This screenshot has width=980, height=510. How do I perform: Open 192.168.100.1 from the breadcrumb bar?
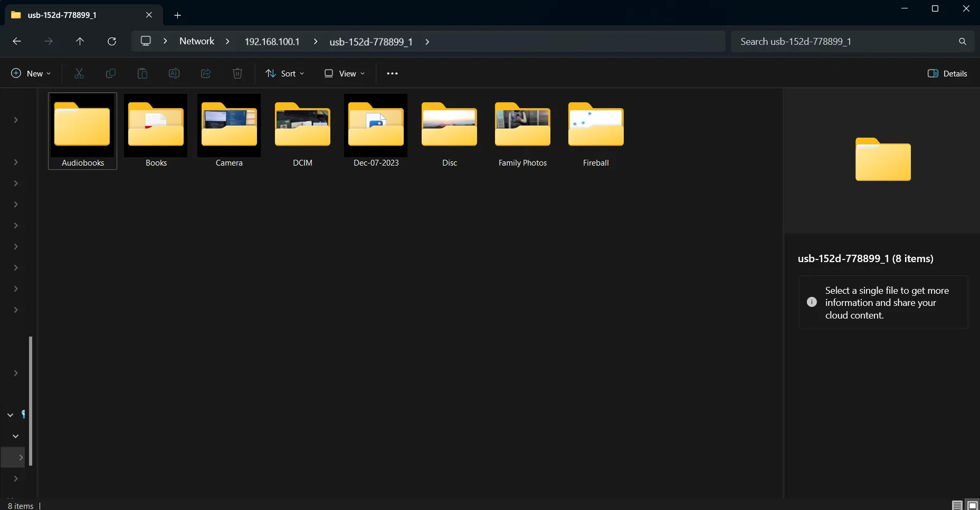(x=272, y=41)
